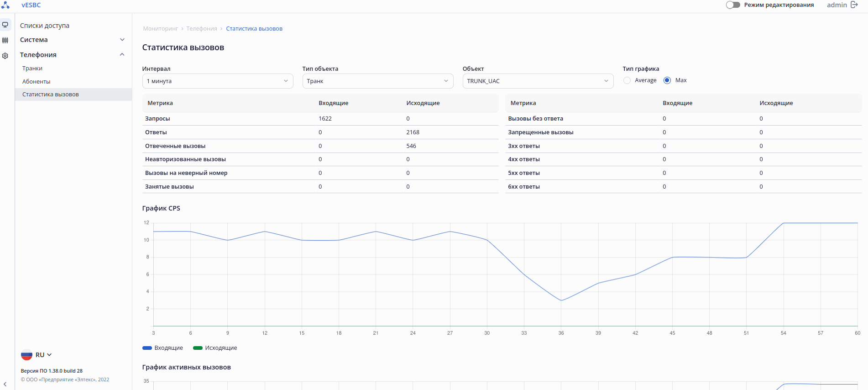Open the Тип объекта dropdown
Screen dimensions: 868x390
click(x=377, y=81)
